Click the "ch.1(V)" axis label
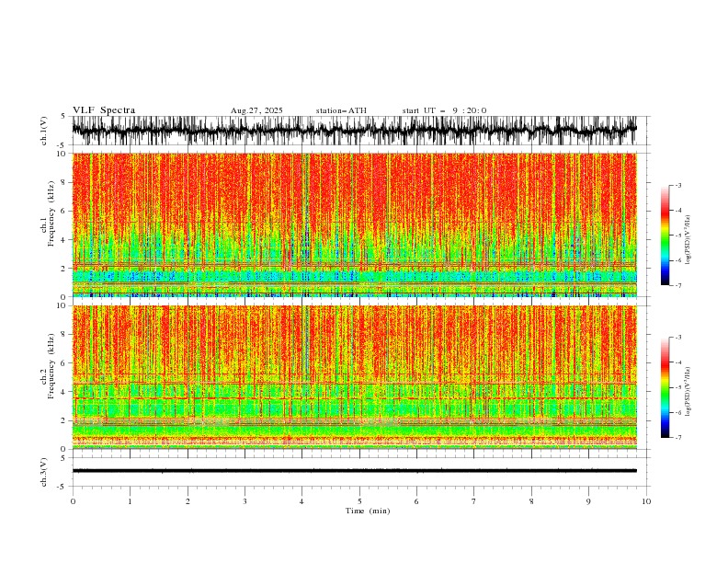 point(44,131)
